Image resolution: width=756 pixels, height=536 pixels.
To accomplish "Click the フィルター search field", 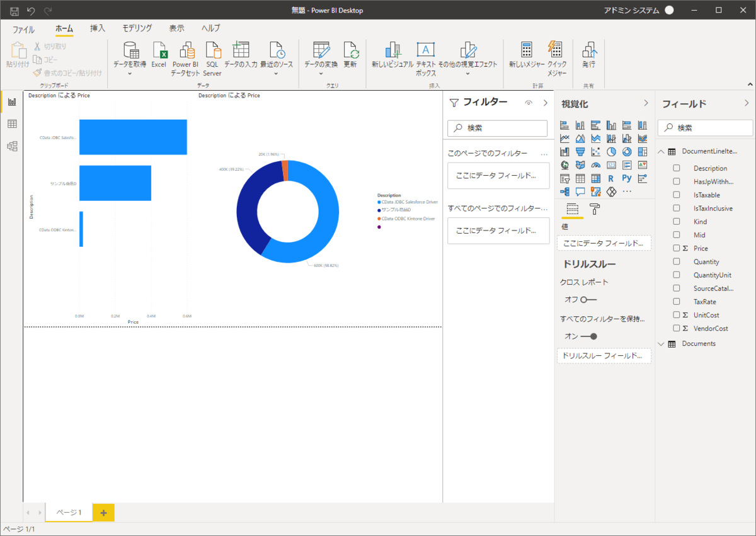I will (497, 128).
